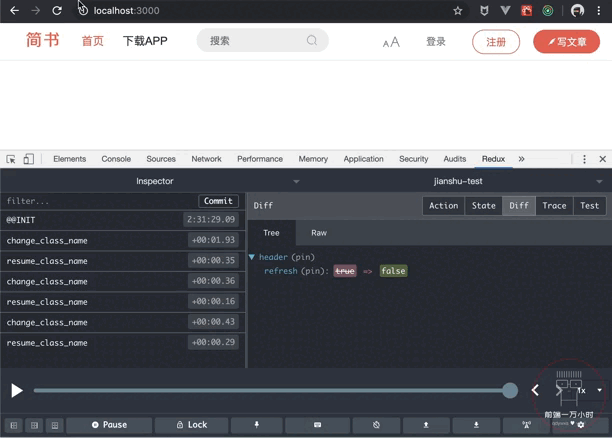Viewport: 612px width, 438px height.
Task: Show more DevTools tabs chevron
Action: [521, 159]
